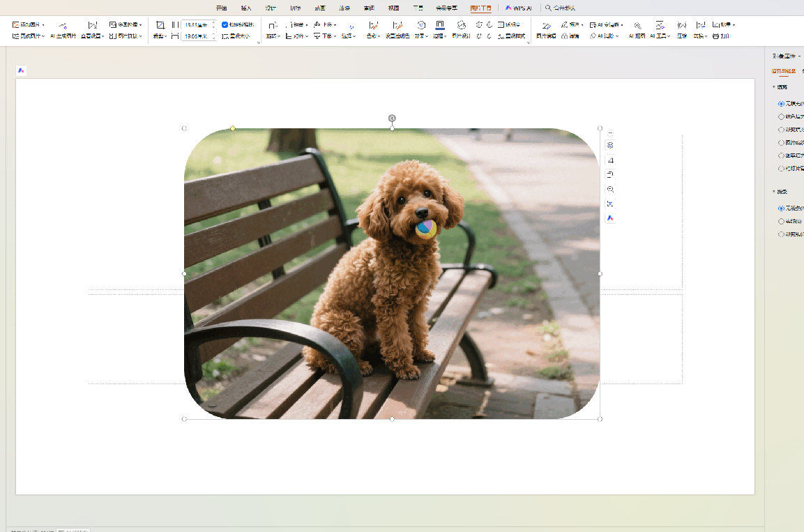The height and width of the screenshot is (532, 804).
Task: Click the layers icon beside the picture
Action: pos(610,145)
